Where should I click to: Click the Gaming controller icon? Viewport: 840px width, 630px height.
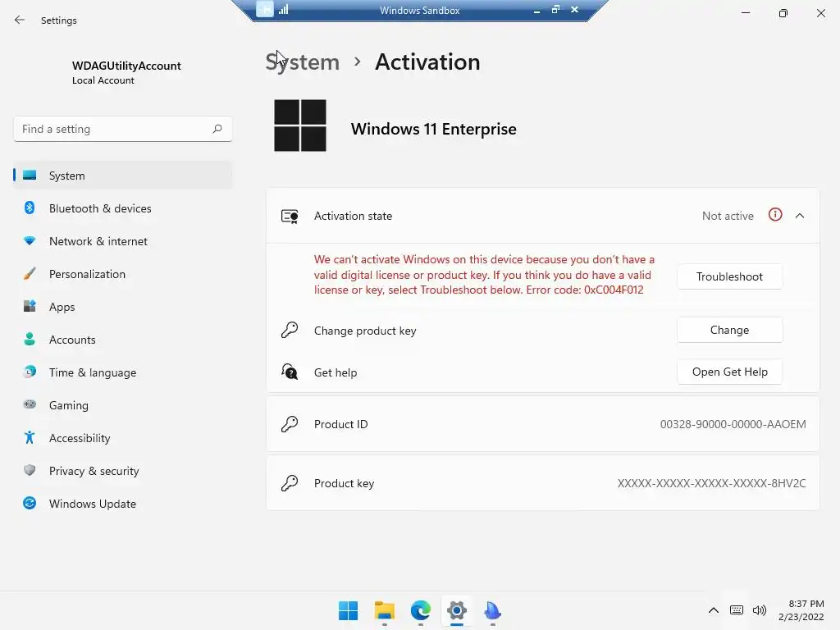click(30, 404)
